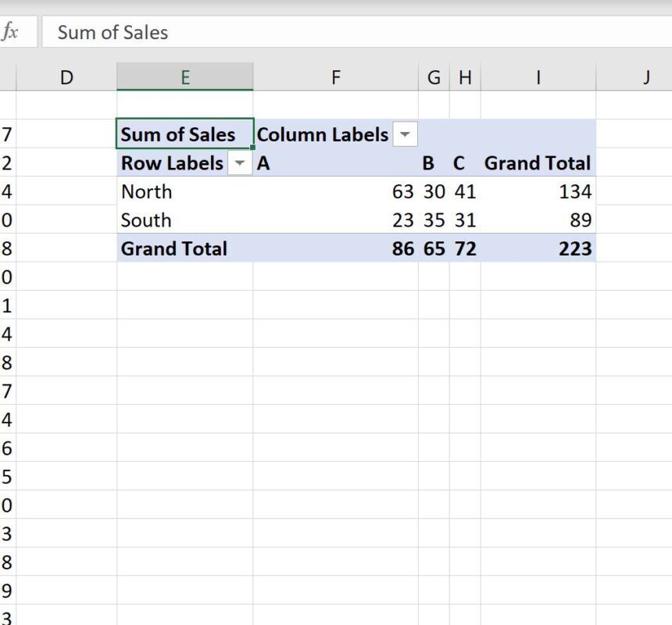This screenshot has height=625, width=672.
Task: Select column J header
Action: [x=645, y=77]
